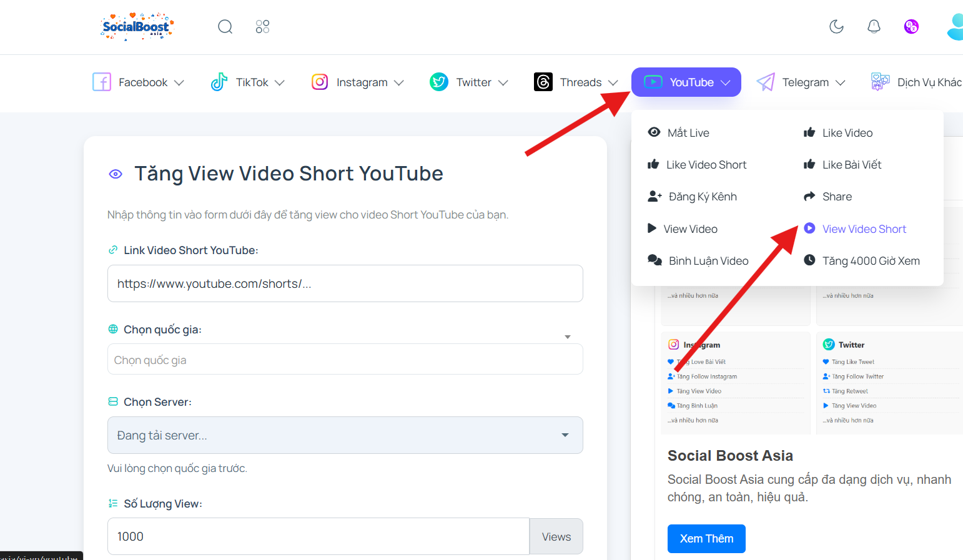Click the Social Boost Asia heading
The width and height of the screenshot is (963, 560).
pos(730,455)
